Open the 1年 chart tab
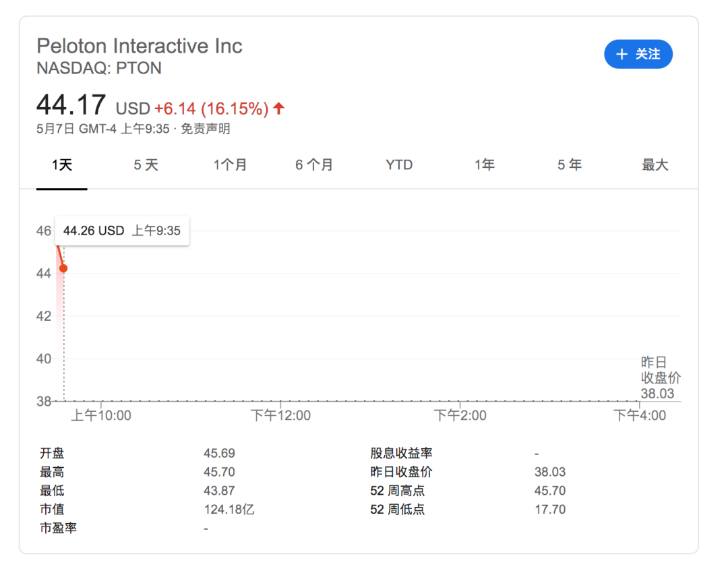Screen dimensions: 728x573 click(484, 165)
